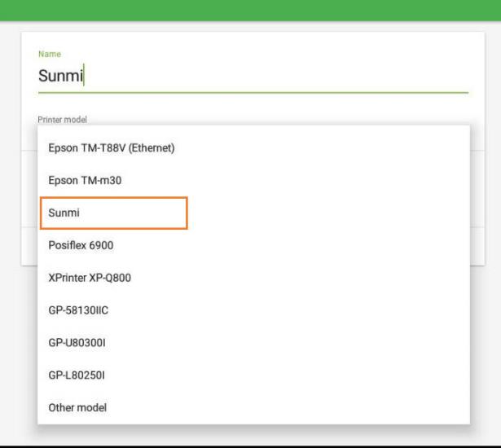The height and width of the screenshot is (448, 501).
Task: Select Sunmi printer model option
Action: pyautogui.click(x=253, y=213)
